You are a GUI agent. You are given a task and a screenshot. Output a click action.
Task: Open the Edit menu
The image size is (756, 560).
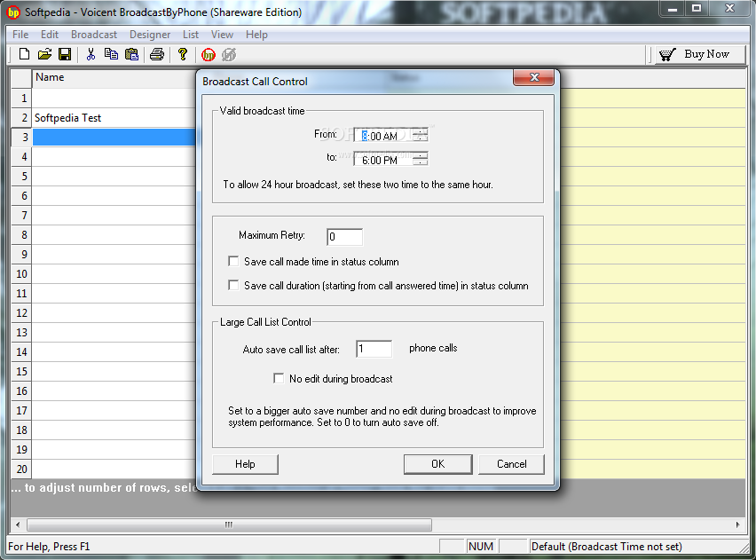[x=50, y=35]
